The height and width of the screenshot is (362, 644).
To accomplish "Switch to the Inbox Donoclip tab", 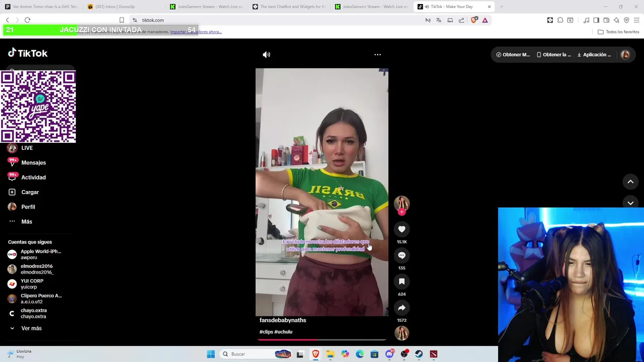I will point(122,7).
